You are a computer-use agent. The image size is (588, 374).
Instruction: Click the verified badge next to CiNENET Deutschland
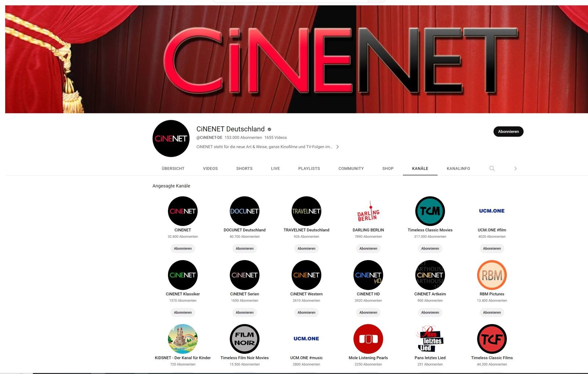(x=269, y=129)
